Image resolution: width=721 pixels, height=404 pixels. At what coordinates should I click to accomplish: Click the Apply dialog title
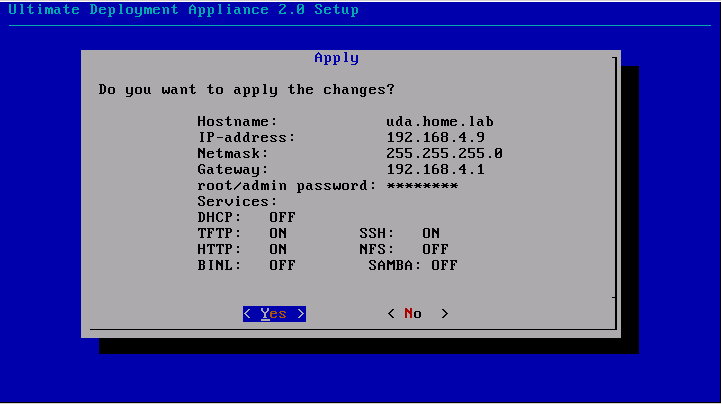337,58
